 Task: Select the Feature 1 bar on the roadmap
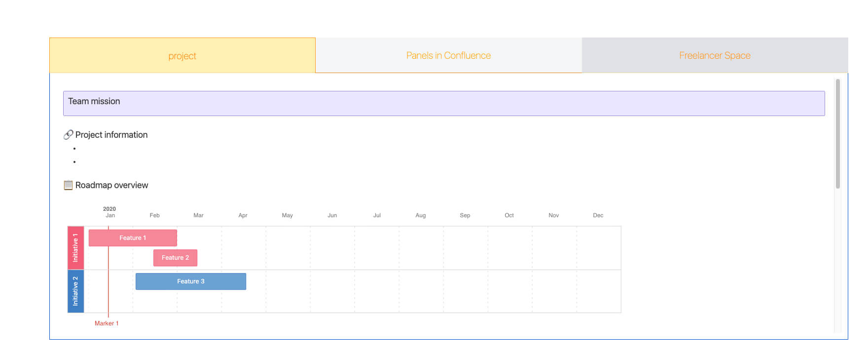coord(133,238)
